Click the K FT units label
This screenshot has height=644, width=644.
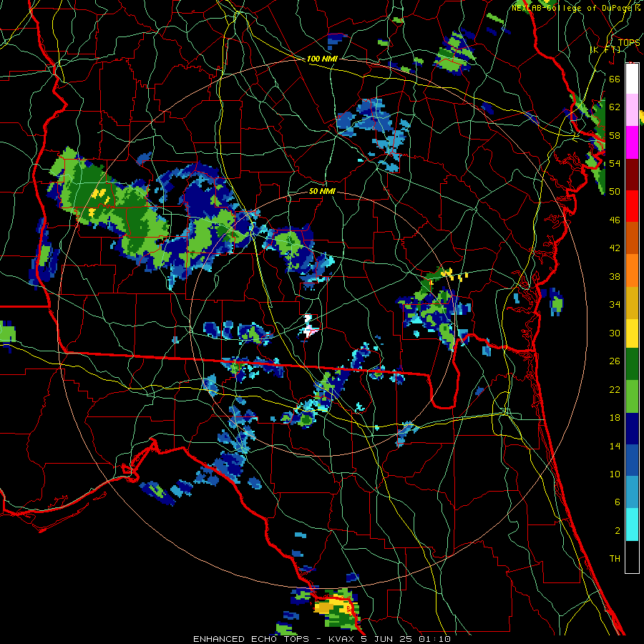click(x=605, y=50)
